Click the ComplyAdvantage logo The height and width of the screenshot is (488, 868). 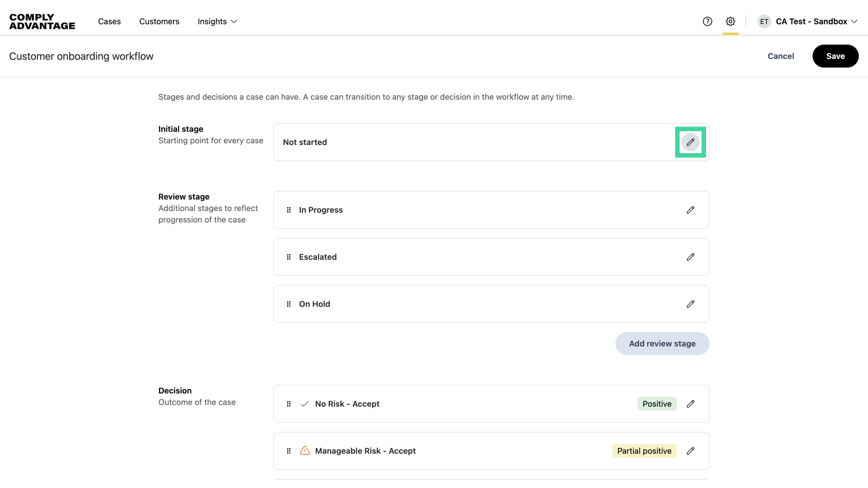pyautogui.click(x=42, y=21)
